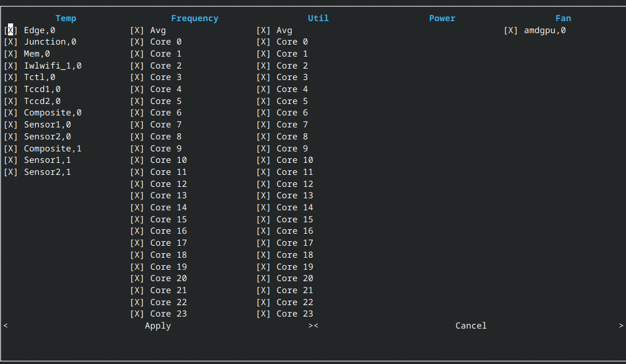
Task: Toggle Util Core 22 checkbox
Action: (x=263, y=303)
